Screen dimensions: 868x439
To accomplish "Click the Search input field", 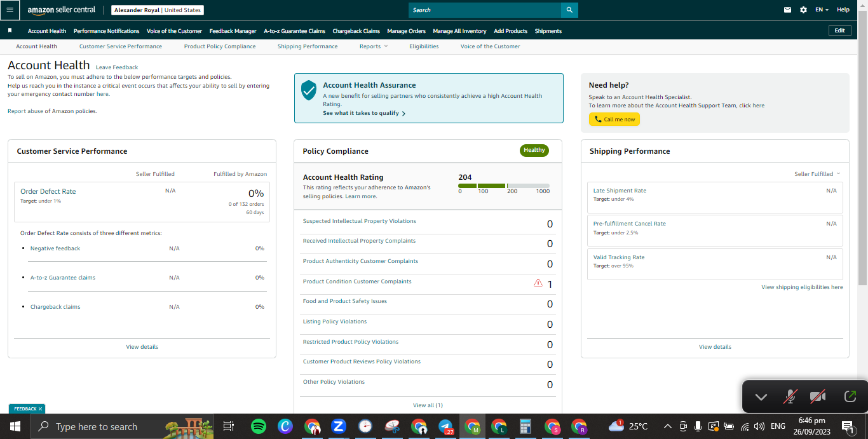I will pyautogui.click(x=485, y=10).
